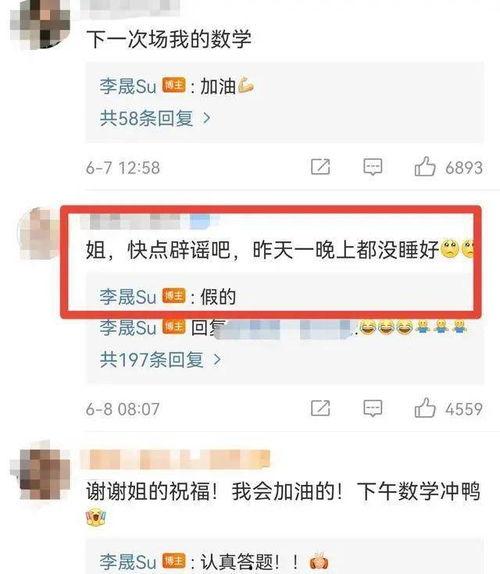Share the comment posted 6-7 12:58

[x=320, y=167]
